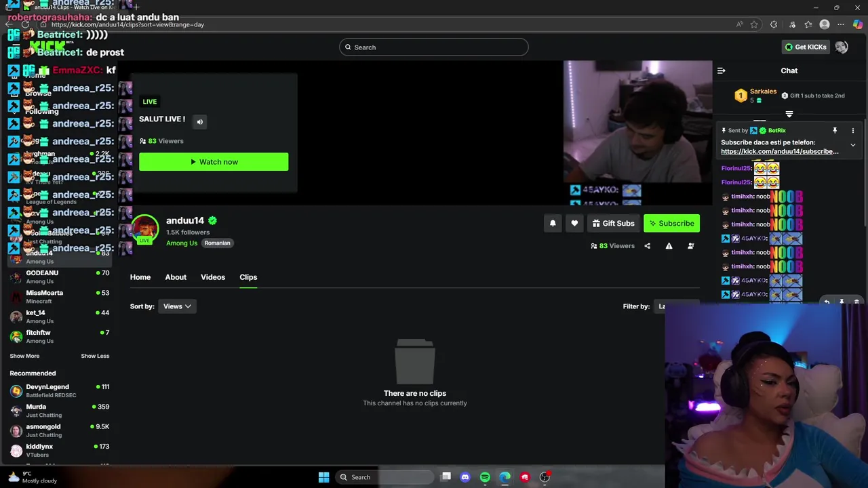Click Watch now on live preview
The width and height of the screenshot is (868, 488).
point(214,162)
